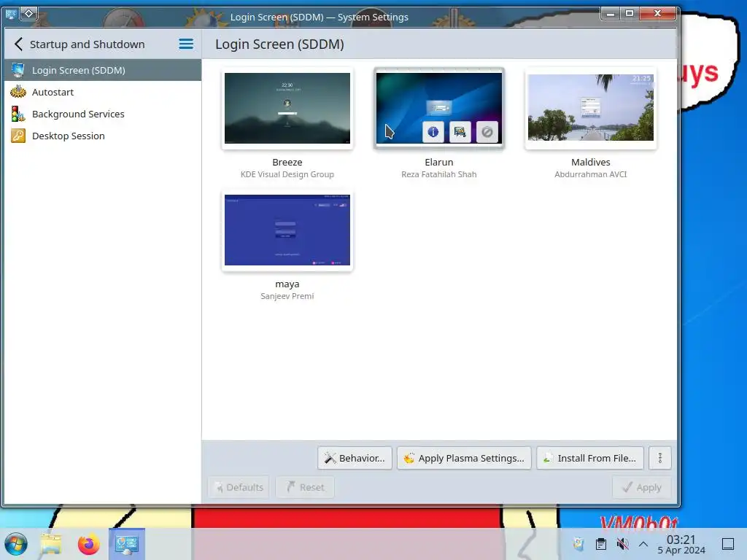
Task: Click author text 'Reza Fatahilah Shah'
Action: [x=438, y=174]
